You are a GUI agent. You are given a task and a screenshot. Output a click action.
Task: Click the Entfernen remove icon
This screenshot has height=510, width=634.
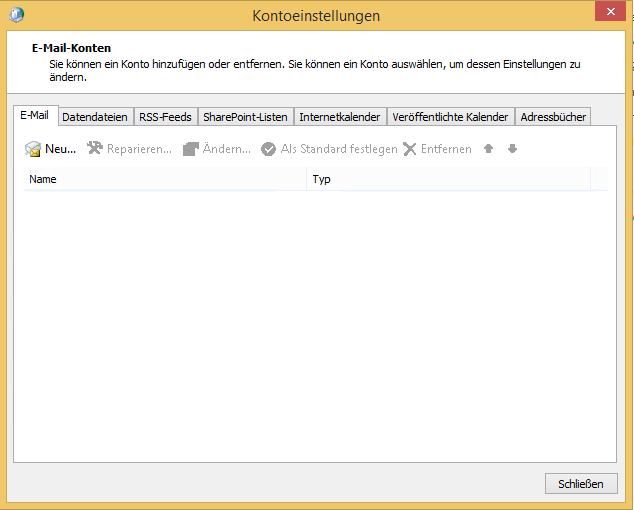(x=410, y=149)
